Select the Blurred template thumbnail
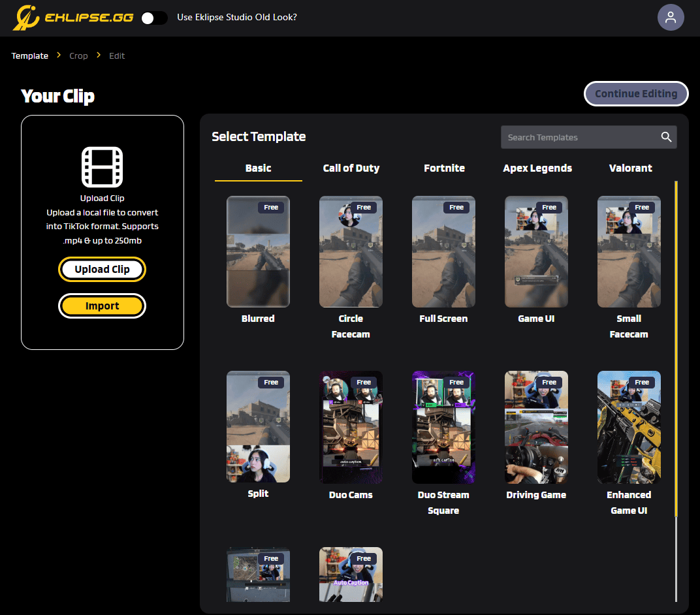Image resolution: width=700 pixels, height=615 pixels. [x=258, y=252]
